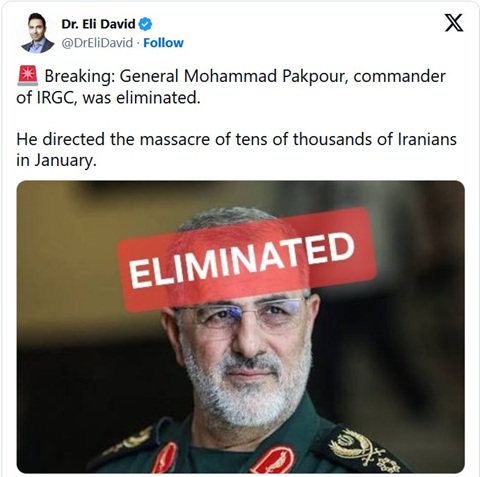Click the 'thousands of Iranians' phrase

click(375, 139)
